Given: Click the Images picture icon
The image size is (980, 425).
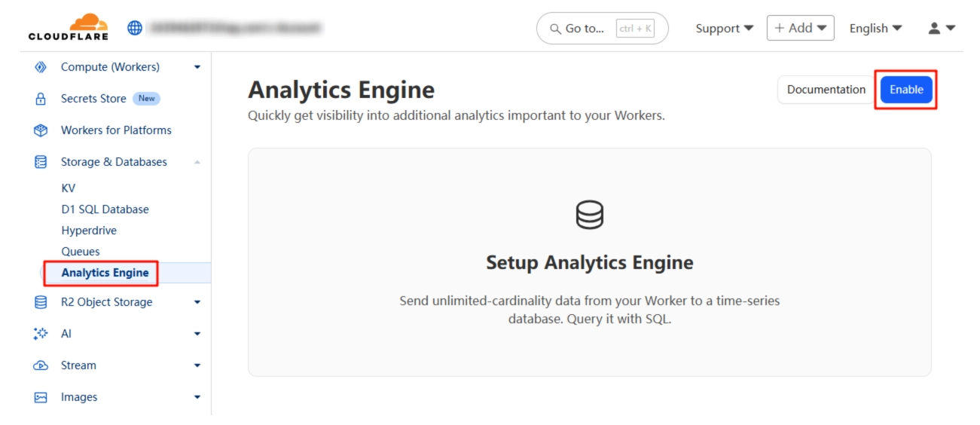Looking at the screenshot, I should pos(41,397).
